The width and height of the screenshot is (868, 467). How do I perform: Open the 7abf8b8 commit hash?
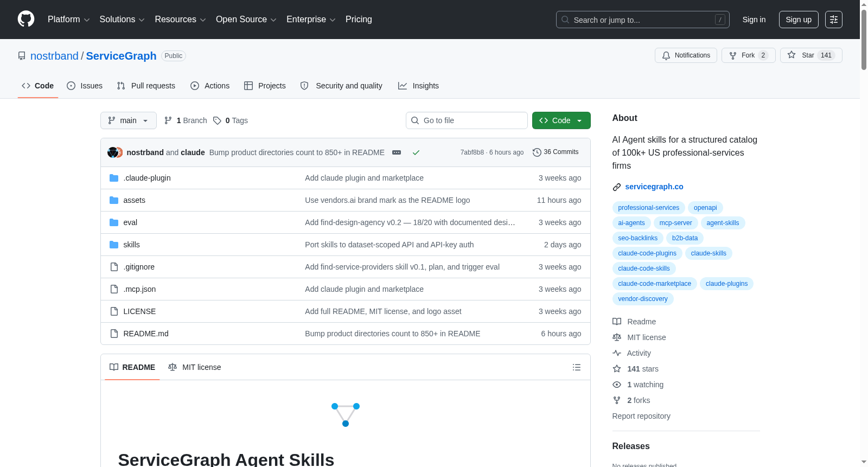point(472,152)
